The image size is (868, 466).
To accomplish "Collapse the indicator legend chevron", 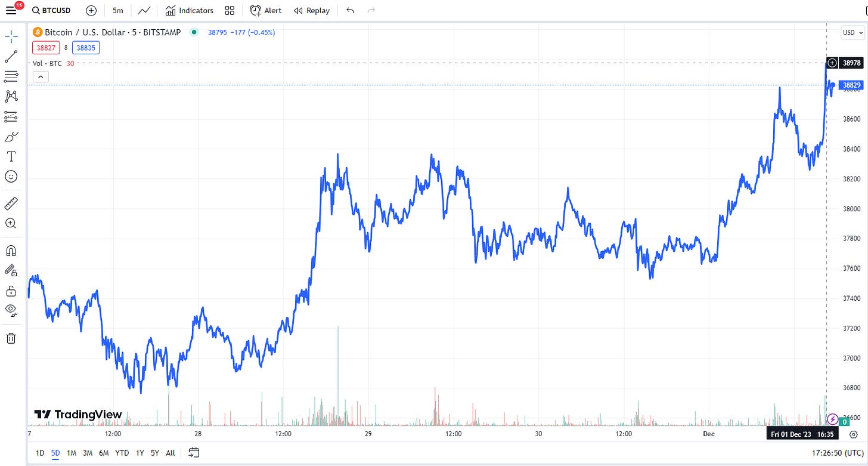I will point(41,76).
